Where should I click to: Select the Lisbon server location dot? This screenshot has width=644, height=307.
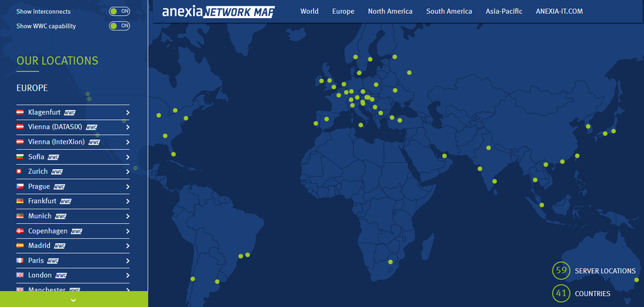click(x=316, y=123)
